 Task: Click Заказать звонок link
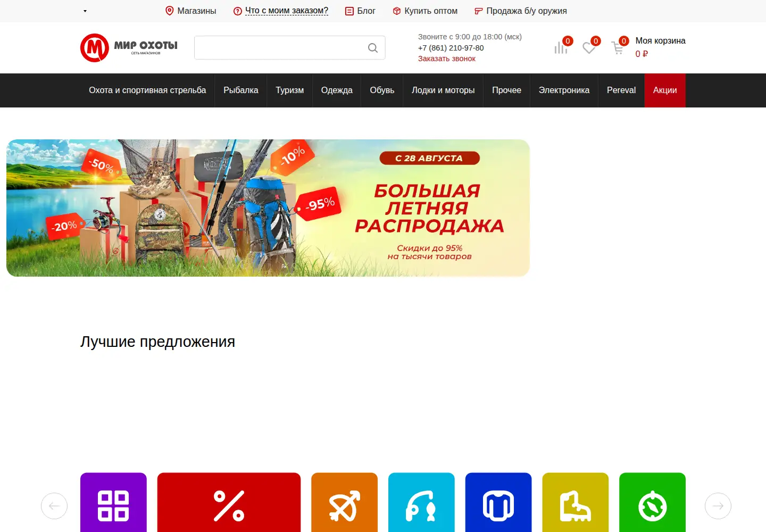[x=447, y=59]
